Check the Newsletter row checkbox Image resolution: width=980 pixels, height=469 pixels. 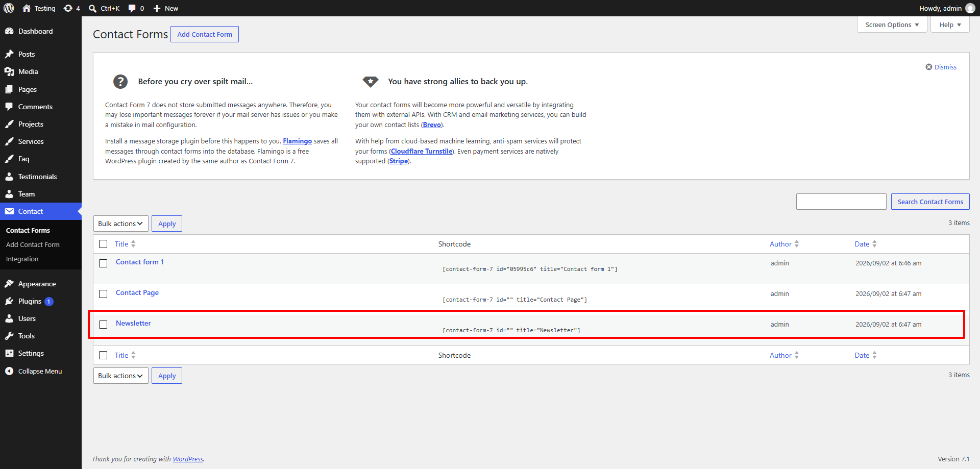coord(103,325)
